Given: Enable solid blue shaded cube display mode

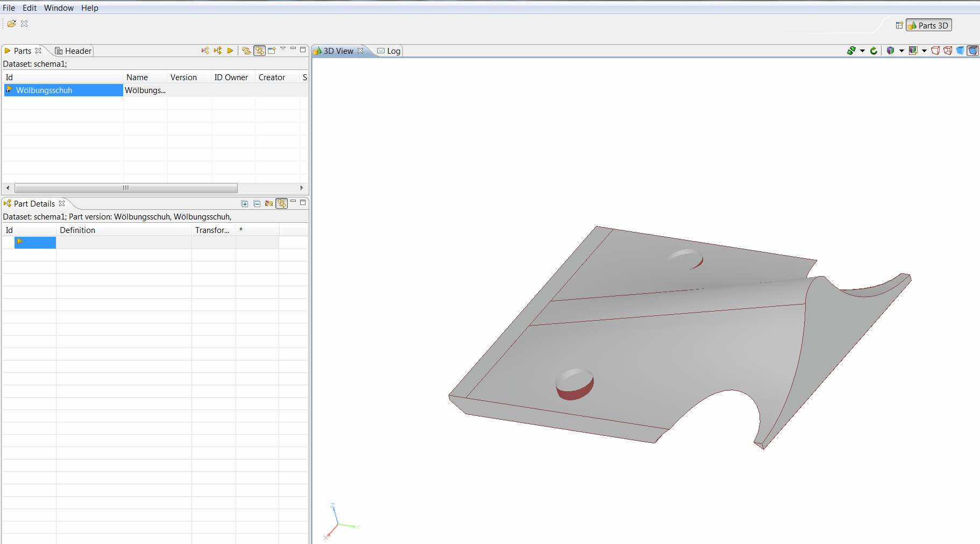Looking at the screenshot, I should 960,51.
